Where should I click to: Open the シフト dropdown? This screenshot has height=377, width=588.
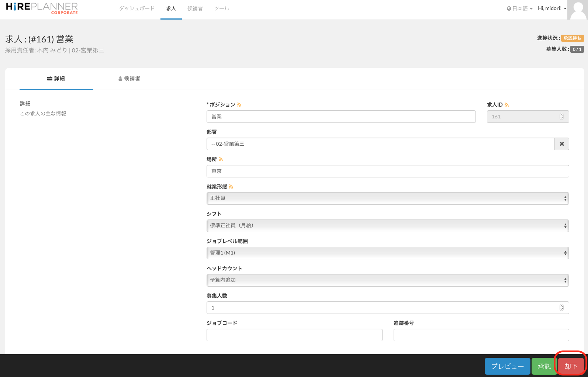387,226
